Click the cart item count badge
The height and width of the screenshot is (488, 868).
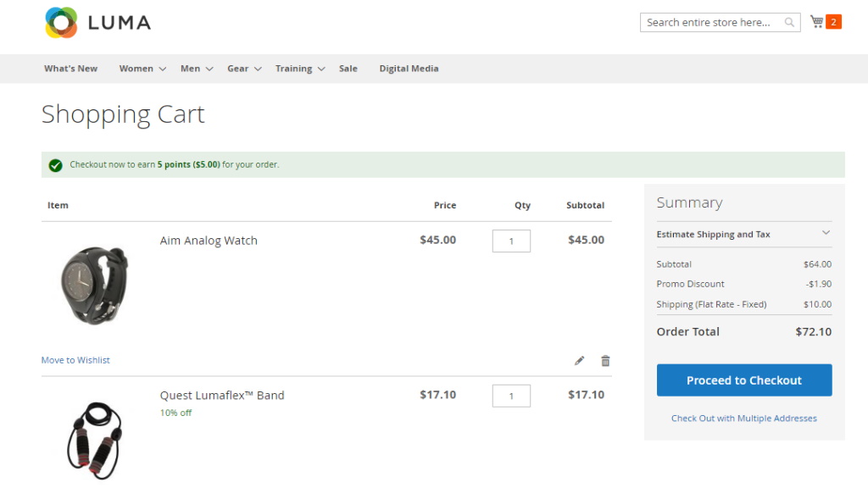point(834,21)
